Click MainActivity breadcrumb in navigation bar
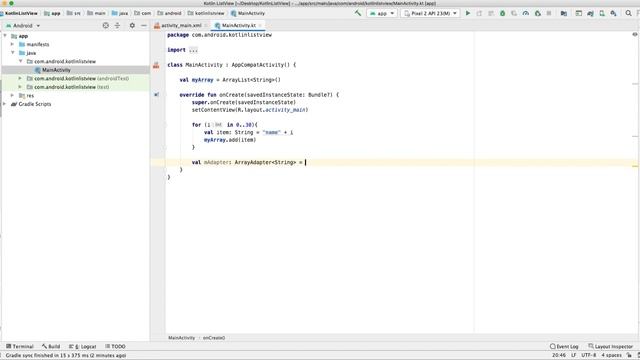640x360 pixels. coord(248,13)
